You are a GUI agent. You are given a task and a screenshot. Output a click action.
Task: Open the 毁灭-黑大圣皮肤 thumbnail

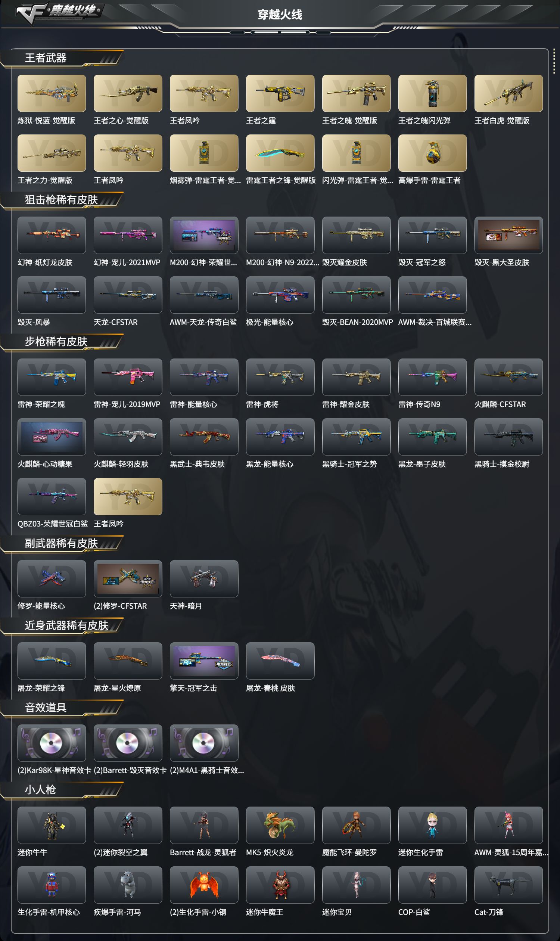tap(508, 235)
